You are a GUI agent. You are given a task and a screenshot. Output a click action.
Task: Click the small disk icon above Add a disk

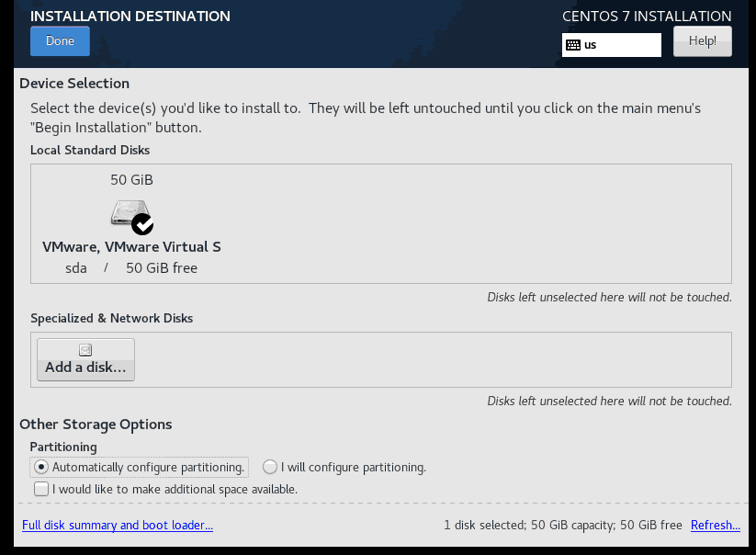[x=85, y=349]
